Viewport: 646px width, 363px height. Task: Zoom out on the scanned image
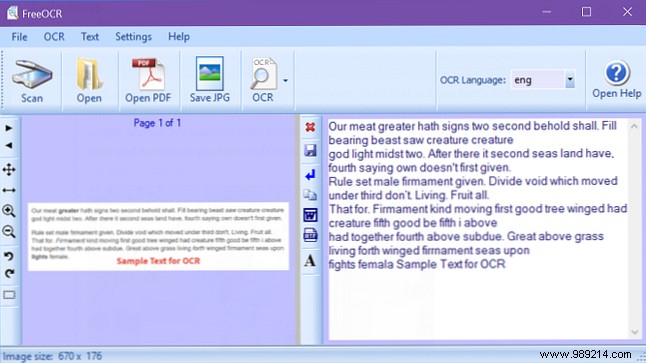(9, 232)
